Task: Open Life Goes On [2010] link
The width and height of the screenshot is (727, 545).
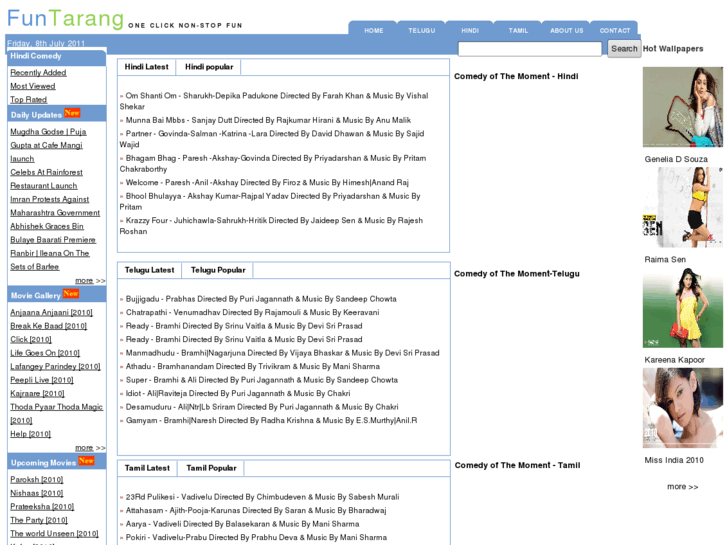Action: pos(45,353)
